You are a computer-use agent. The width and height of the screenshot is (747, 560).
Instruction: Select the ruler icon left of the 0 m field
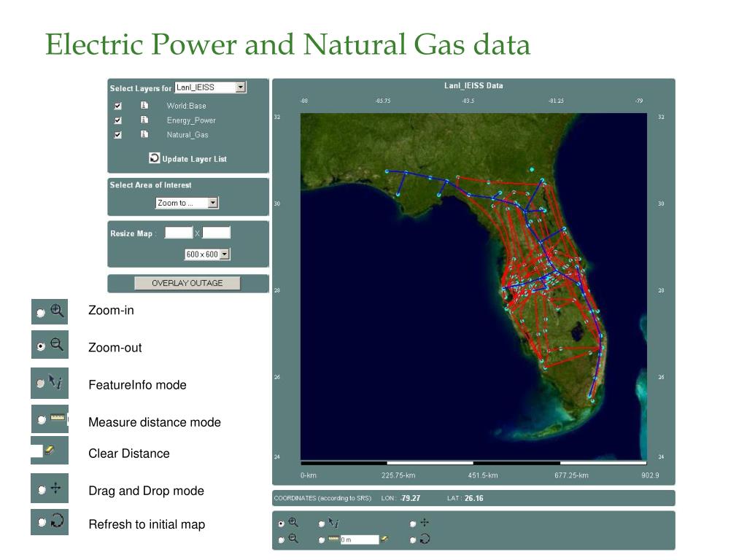coord(333,539)
